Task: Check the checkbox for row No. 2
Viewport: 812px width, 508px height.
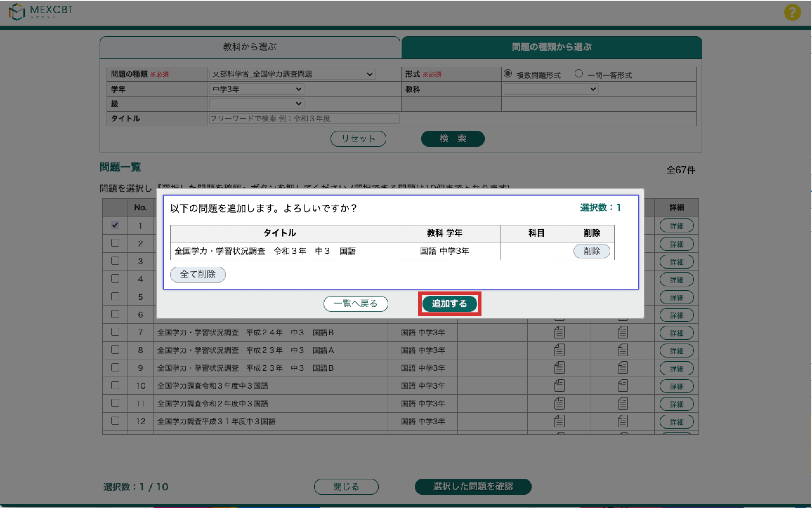Action: point(115,243)
